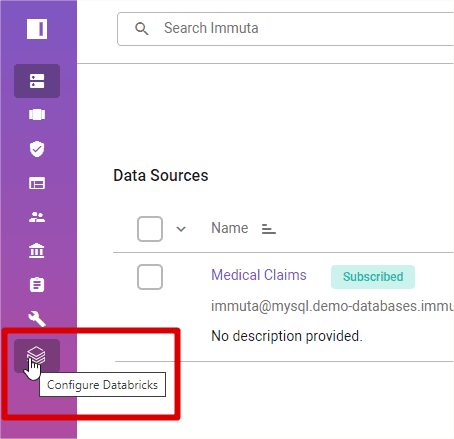
Task: Open the Governance building icon
Action: pos(37,251)
